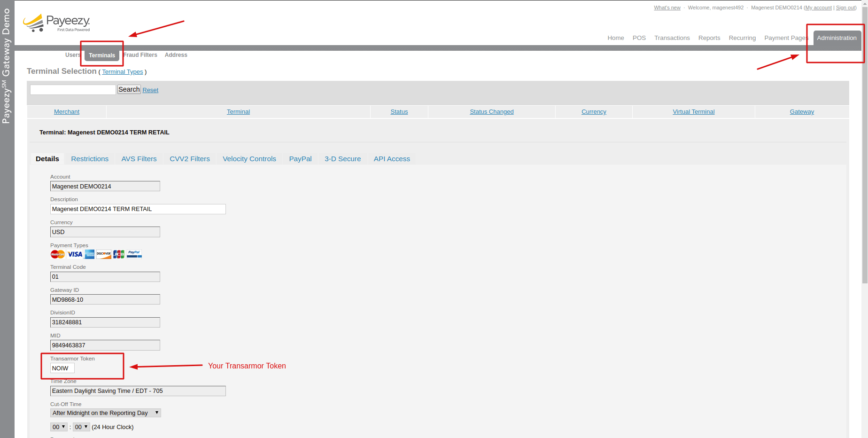Sort by the Merchant column header
This screenshot has height=438, width=868.
[x=67, y=112]
